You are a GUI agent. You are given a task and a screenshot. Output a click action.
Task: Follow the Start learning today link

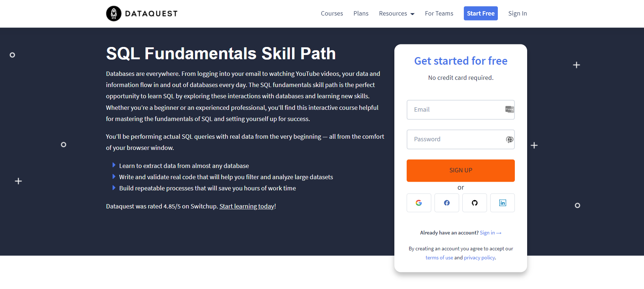pyautogui.click(x=247, y=206)
